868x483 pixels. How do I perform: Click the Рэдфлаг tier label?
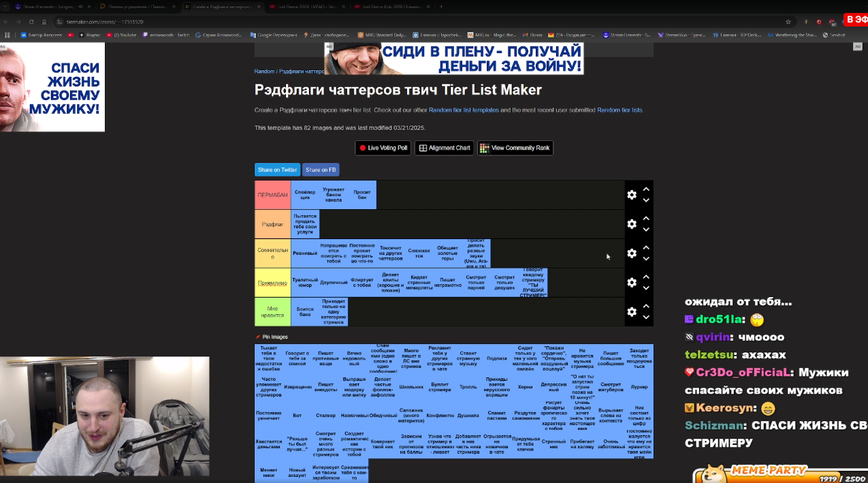tap(272, 224)
